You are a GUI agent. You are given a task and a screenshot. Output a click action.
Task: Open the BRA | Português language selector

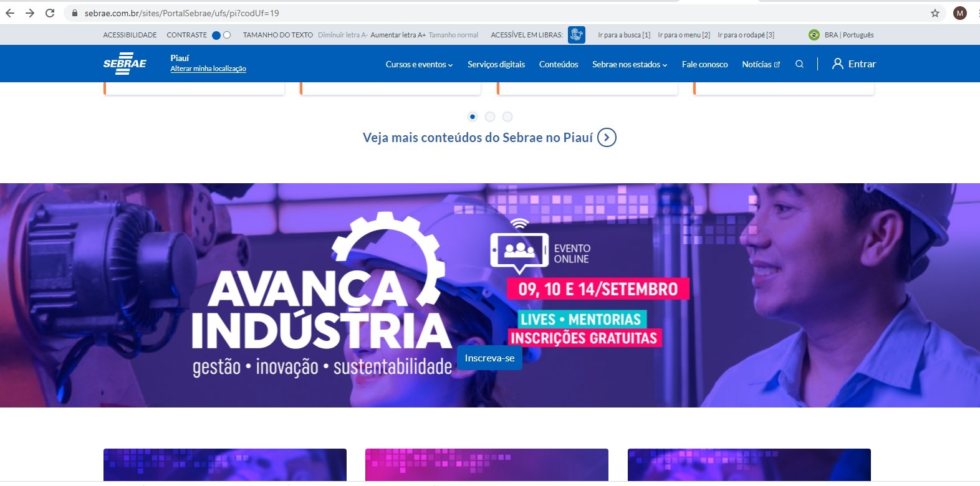pyautogui.click(x=849, y=35)
